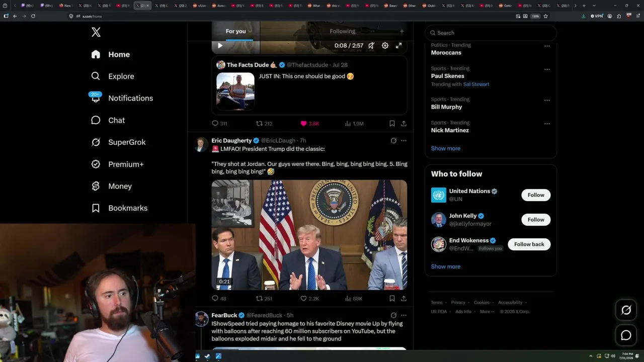Add a timeline tab with plus icon
The image size is (644, 362).
(401, 31)
